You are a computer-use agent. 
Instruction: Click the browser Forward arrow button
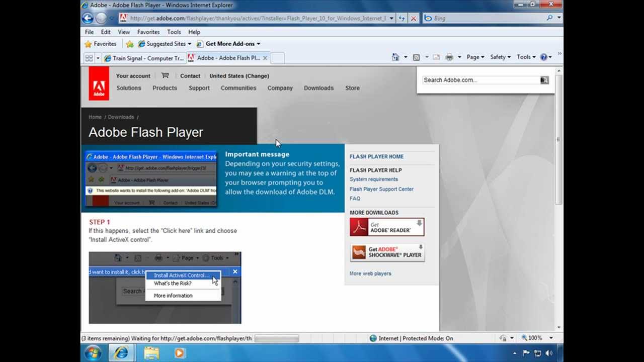pyautogui.click(x=101, y=18)
